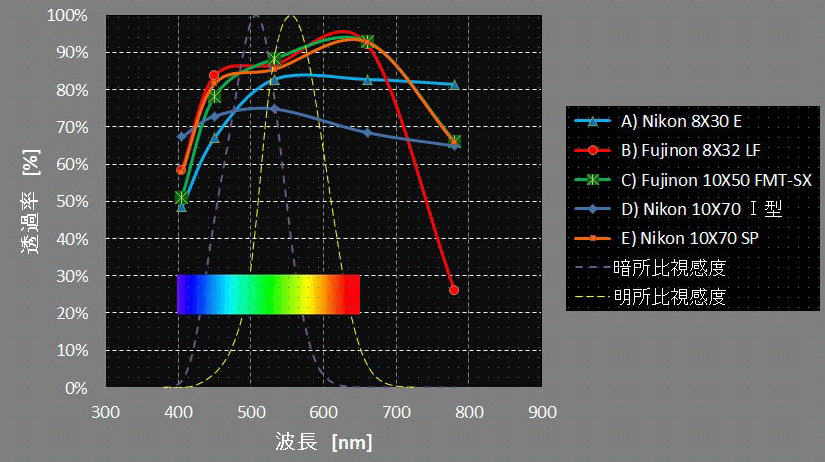Screen dimensions: 825x462
Task: Click the orange data point at 400 nm
Action: pos(181,170)
